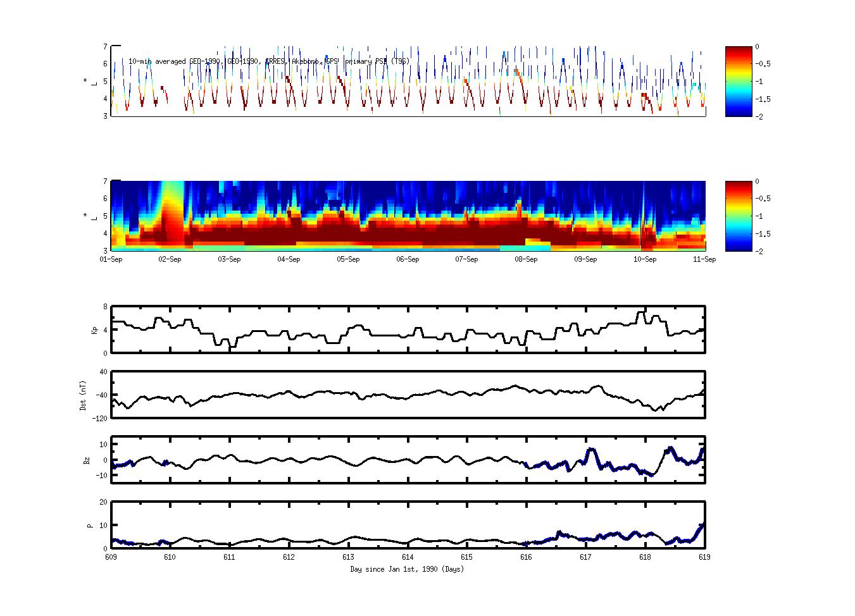This screenshot has width=855, height=616.
Task: Click the 'Day since Jan 1st, 1990' axis title
Action: 407,569
